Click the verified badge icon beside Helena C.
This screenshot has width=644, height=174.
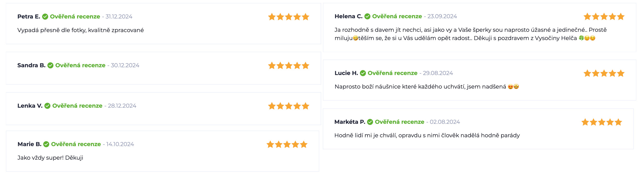tap(367, 16)
